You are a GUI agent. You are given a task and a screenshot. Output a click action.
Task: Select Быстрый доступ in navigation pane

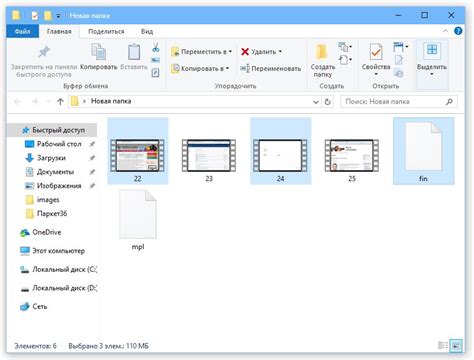point(53,130)
